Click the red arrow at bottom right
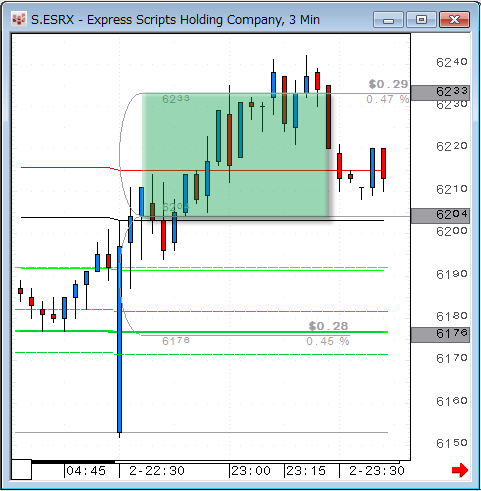 [x=460, y=470]
